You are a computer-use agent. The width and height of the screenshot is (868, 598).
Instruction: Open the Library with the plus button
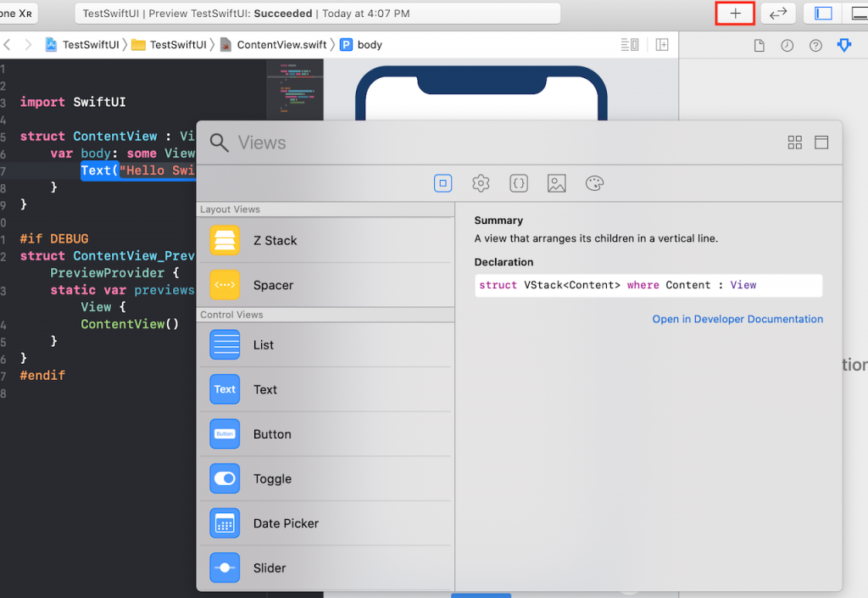735,14
